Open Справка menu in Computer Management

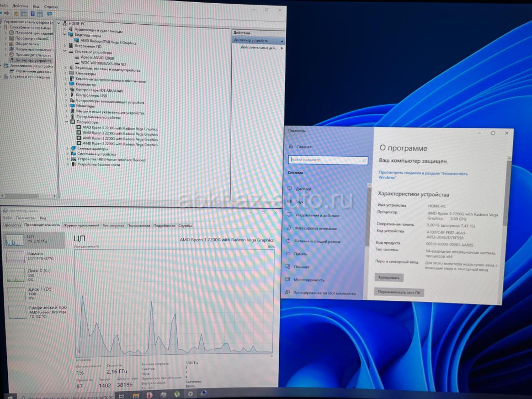pos(51,7)
